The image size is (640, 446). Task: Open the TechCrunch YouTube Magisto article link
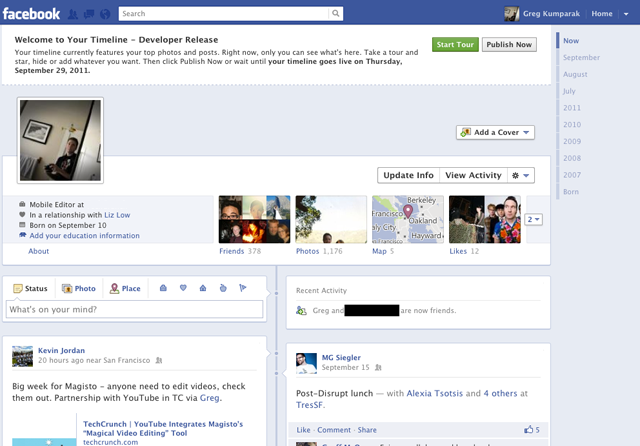point(163,428)
